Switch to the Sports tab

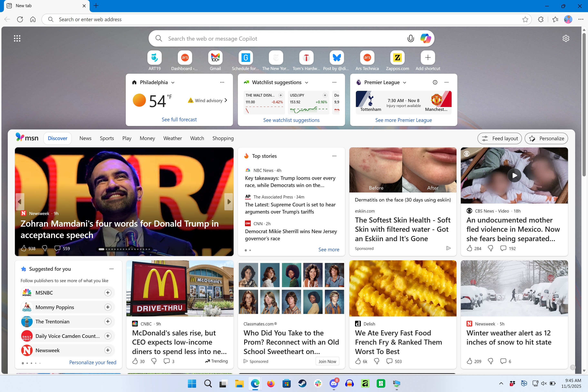point(107,138)
